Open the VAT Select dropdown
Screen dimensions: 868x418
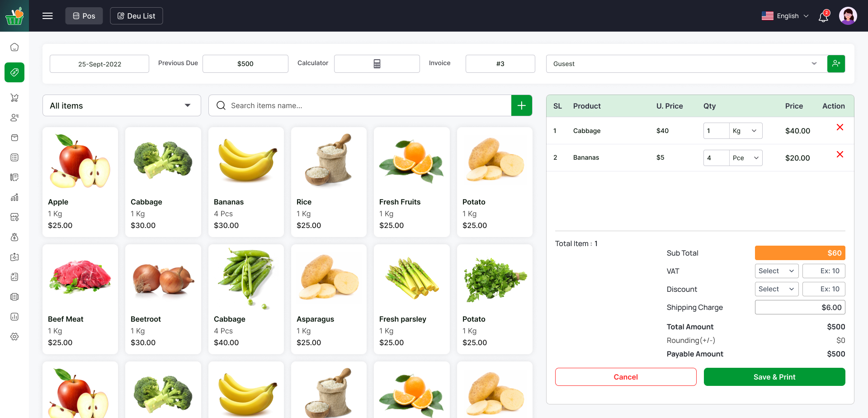point(777,271)
